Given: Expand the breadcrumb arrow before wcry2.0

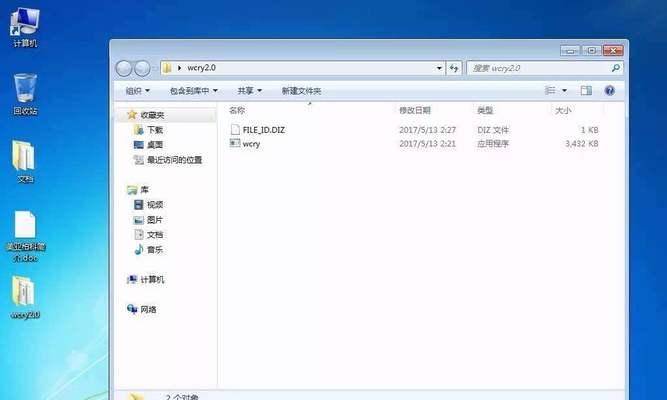Looking at the screenshot, I should [179, 68].
